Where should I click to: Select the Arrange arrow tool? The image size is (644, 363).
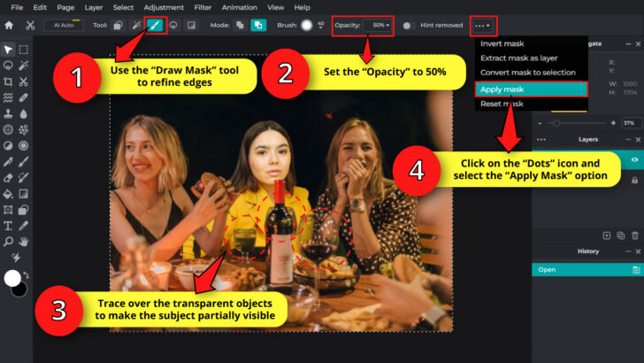pyautogui.click(x=8, y=50)
